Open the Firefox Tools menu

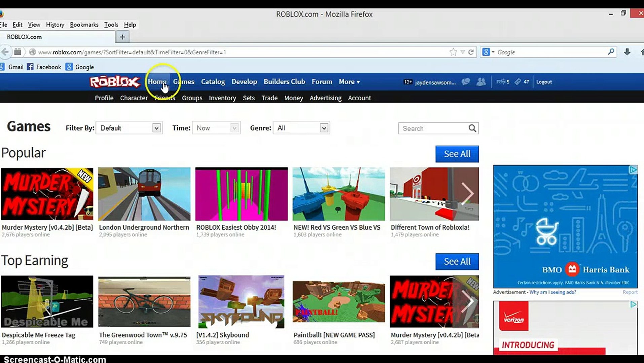[x=111, y=25]
